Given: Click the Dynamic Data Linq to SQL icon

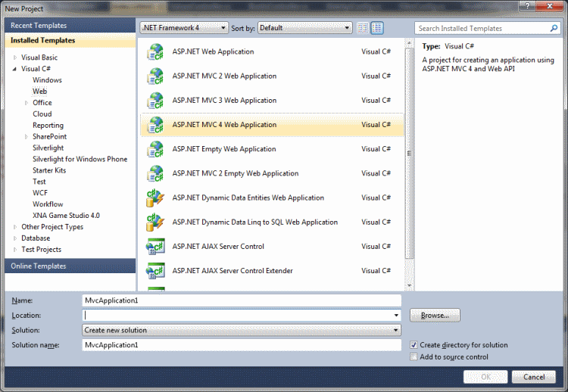Looking at the screenshot, I should (155, 222).
